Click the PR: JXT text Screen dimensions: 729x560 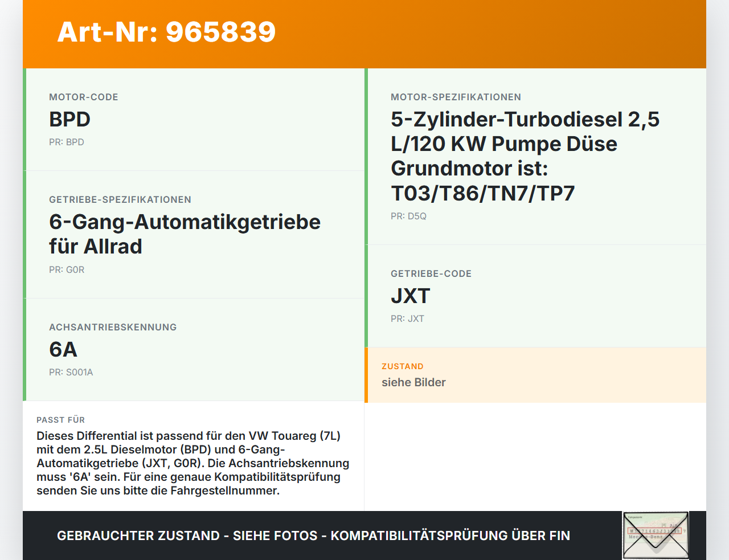[x=407, y=319]
